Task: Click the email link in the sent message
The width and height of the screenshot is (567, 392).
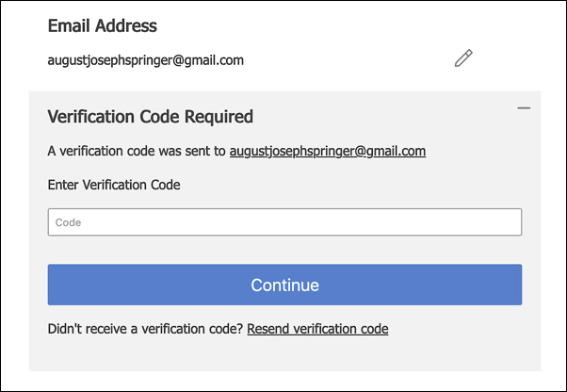Action: (x=328, y=151)
